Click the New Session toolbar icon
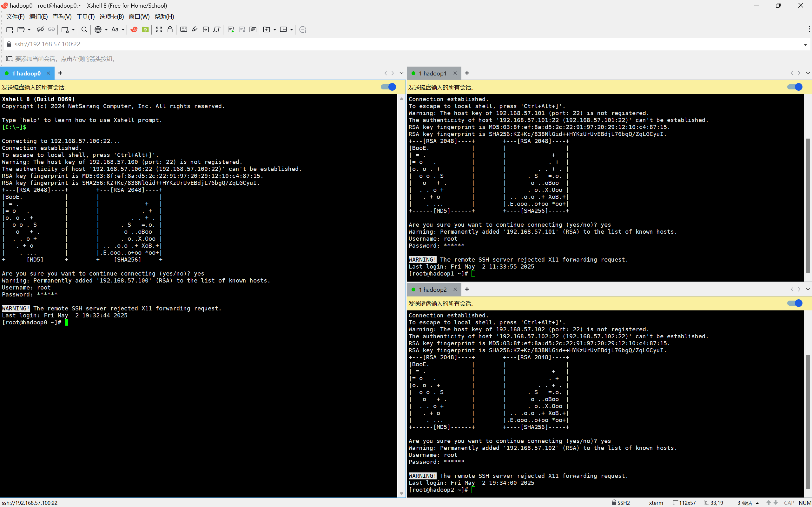 (x=10, y=29)
